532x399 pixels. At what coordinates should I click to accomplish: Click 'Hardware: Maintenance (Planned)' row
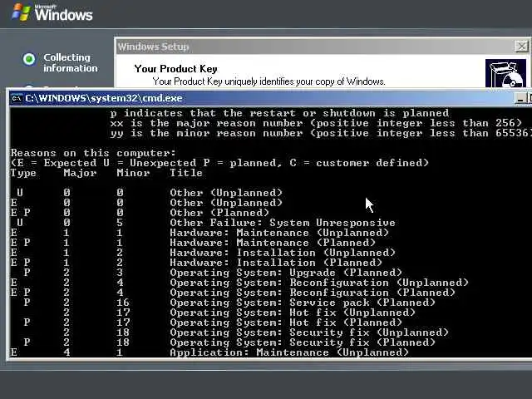point(193,243)
